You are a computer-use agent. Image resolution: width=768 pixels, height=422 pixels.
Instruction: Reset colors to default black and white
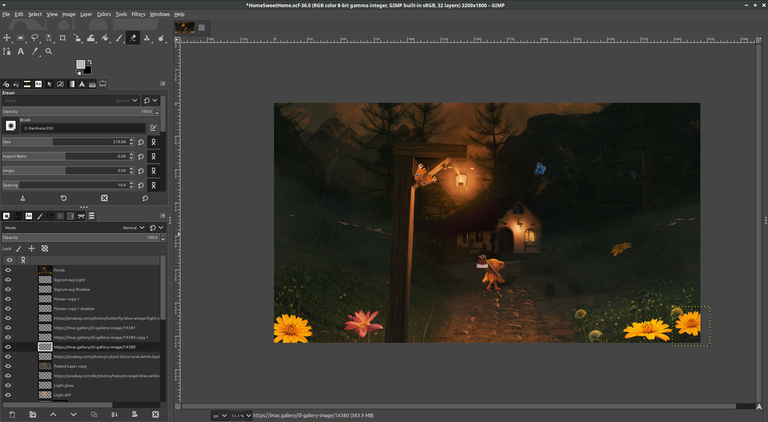78,73
